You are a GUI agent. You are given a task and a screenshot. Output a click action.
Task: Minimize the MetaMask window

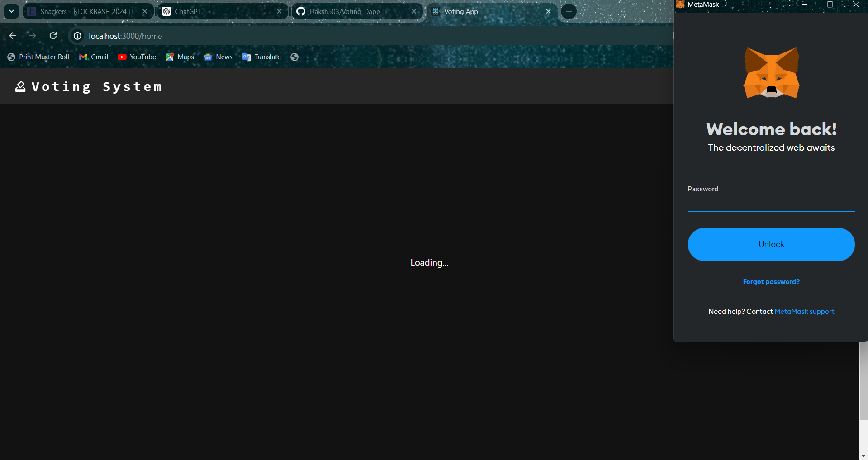805,5
